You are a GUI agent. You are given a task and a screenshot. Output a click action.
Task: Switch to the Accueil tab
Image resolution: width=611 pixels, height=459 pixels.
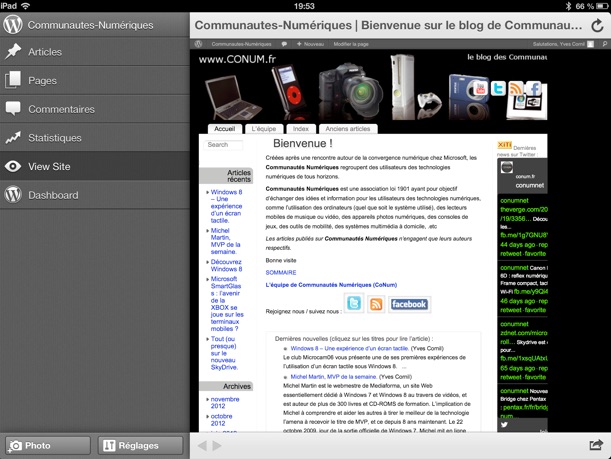point(224,129)
